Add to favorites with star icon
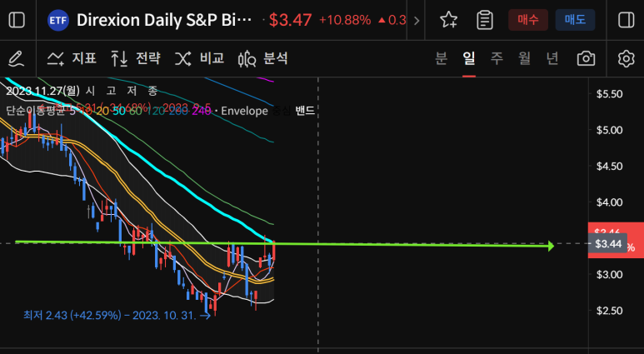Viewport: 644px width, 354px height. tap(448, 20)
